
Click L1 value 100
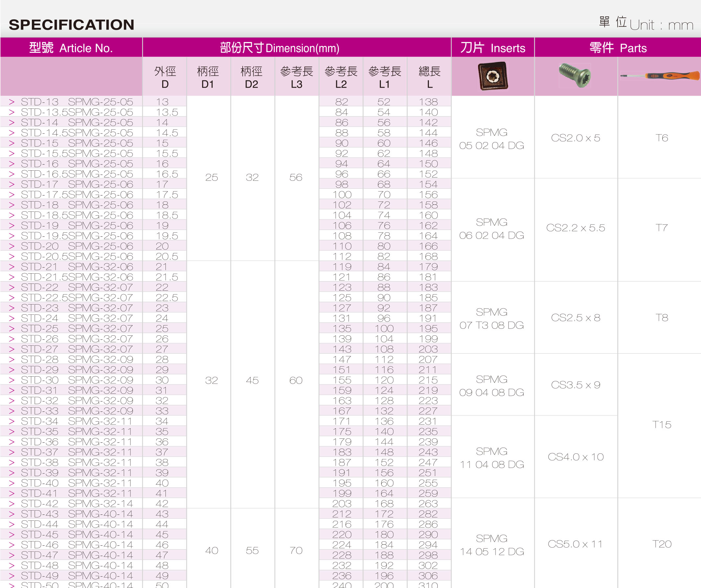tap(384, 328)
